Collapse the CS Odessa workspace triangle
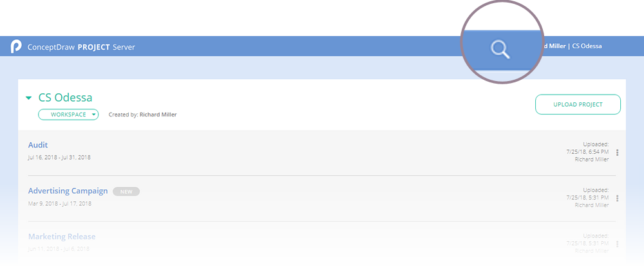Image resolution: width=644 pixels, height=267 pixels. point(28,98)
